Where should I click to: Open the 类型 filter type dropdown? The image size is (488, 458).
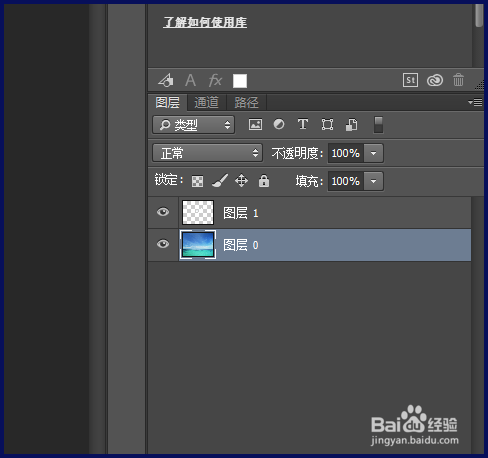pyautogui.click(x=194, y=125)
